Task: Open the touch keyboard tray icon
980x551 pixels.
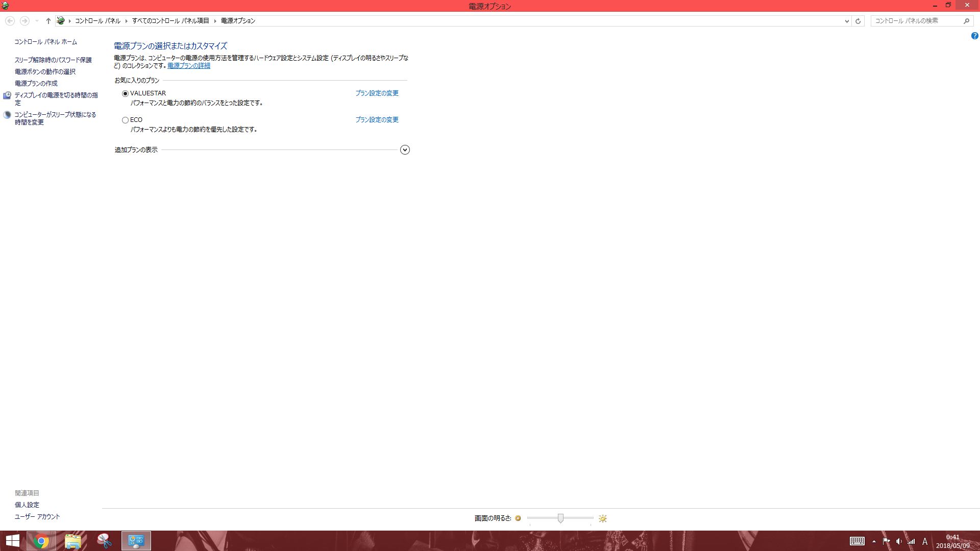Action: point(857,541)
